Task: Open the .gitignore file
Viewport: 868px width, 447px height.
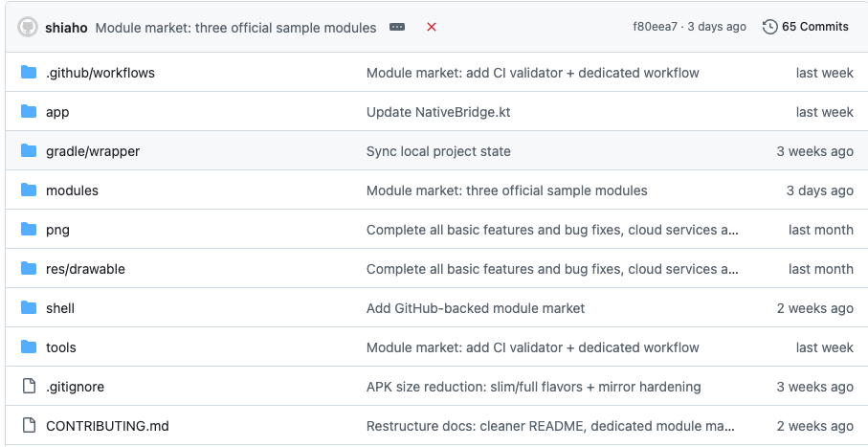Action: point(75,387)
